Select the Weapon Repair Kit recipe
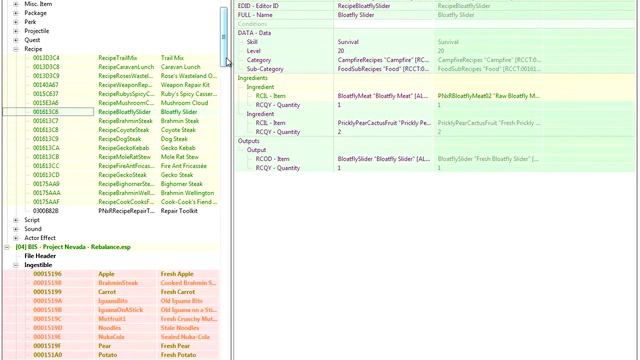Viewport: 640px width, 360px height. [x=111, y=85]
